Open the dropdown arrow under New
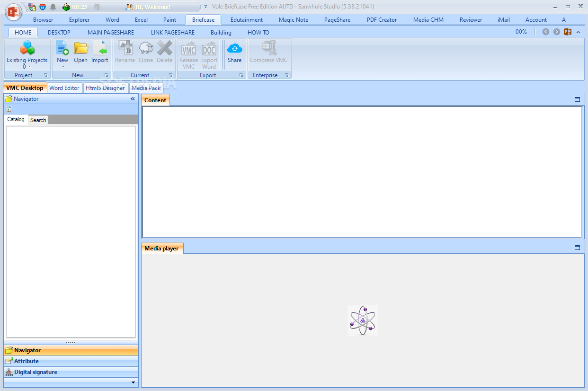Image resolution: width=588 pixels, height=391 pixels. pyautogui.click(x=62, y=67)
